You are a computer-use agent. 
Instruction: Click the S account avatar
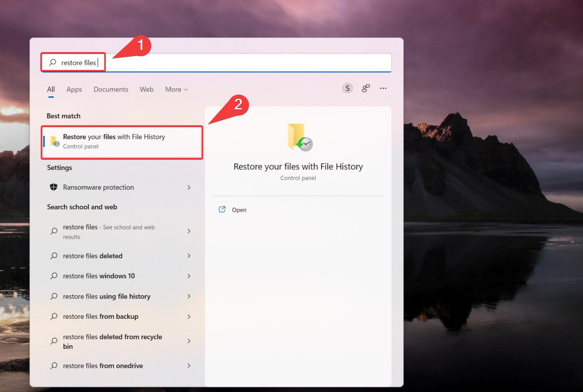coord(347,88)
